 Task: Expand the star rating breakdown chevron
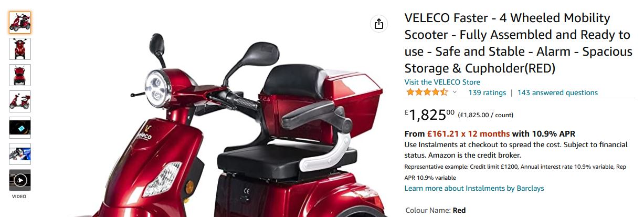(x=455, y=92)
